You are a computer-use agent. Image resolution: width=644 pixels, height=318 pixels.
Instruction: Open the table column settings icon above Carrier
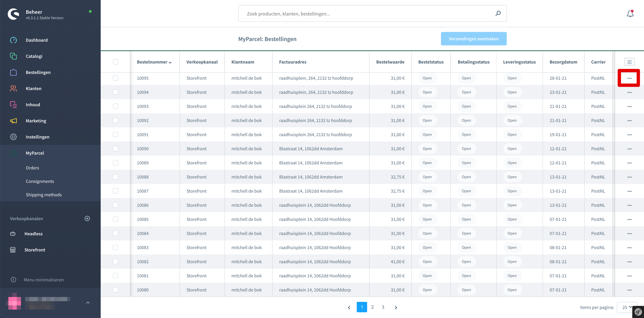[x=630, y=62]
